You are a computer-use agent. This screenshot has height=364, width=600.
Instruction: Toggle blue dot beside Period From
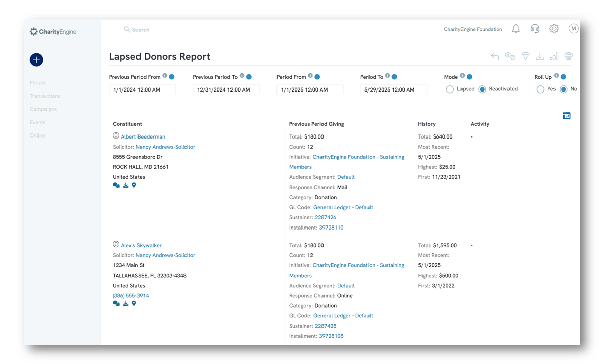tap(317, 77)
